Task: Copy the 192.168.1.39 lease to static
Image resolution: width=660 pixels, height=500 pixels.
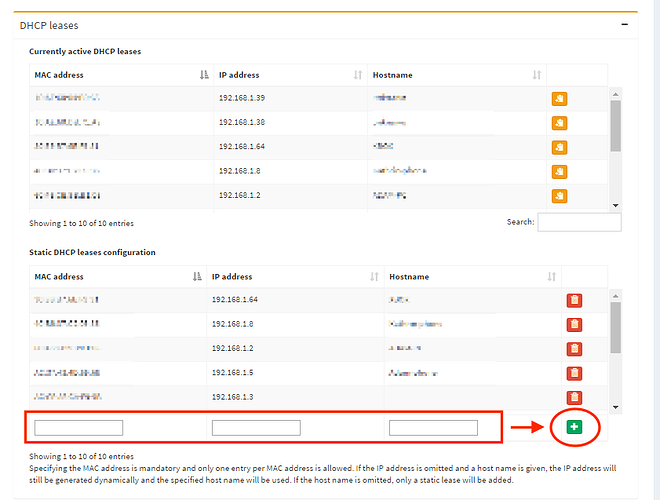Action: coord(559,98)
